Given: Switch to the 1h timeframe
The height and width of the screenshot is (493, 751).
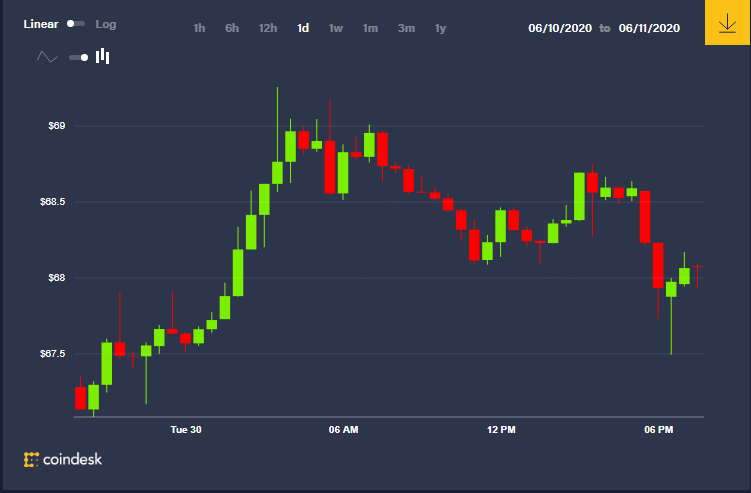Looking at the screenshot, I should pyautogui.click(x=199, y=28).
